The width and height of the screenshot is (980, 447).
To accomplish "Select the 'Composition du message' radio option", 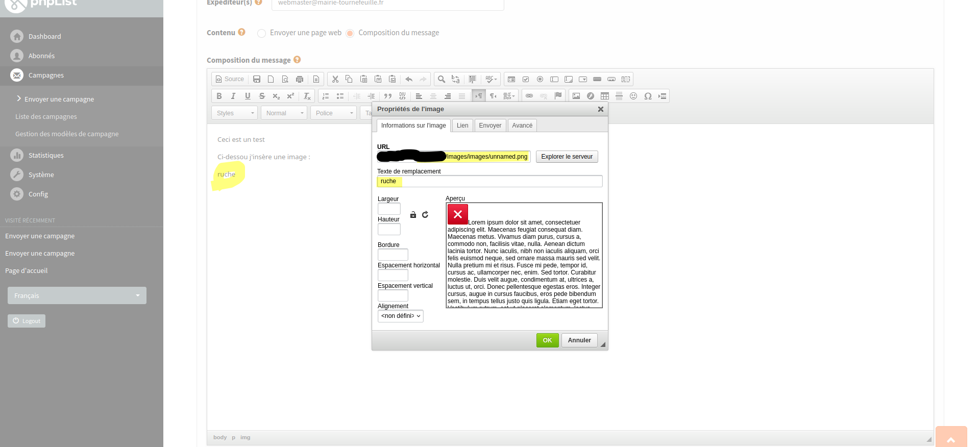I will click(x=350, y=33).
